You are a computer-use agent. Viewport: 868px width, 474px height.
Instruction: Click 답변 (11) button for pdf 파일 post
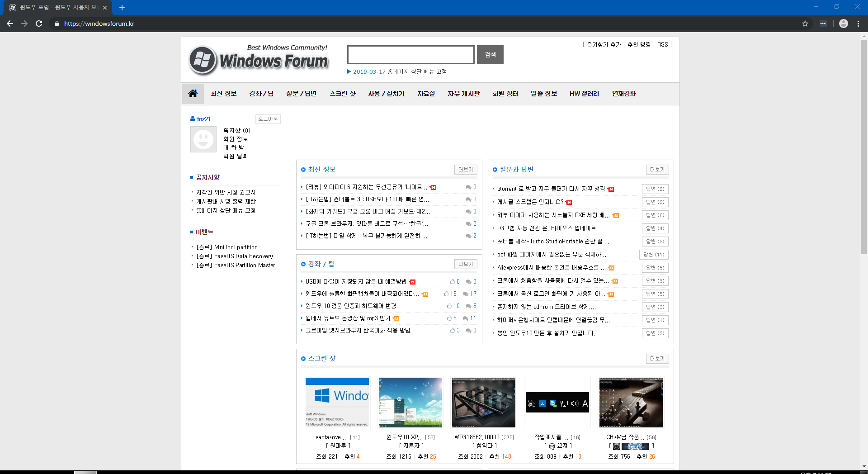(x=654, y=255)
